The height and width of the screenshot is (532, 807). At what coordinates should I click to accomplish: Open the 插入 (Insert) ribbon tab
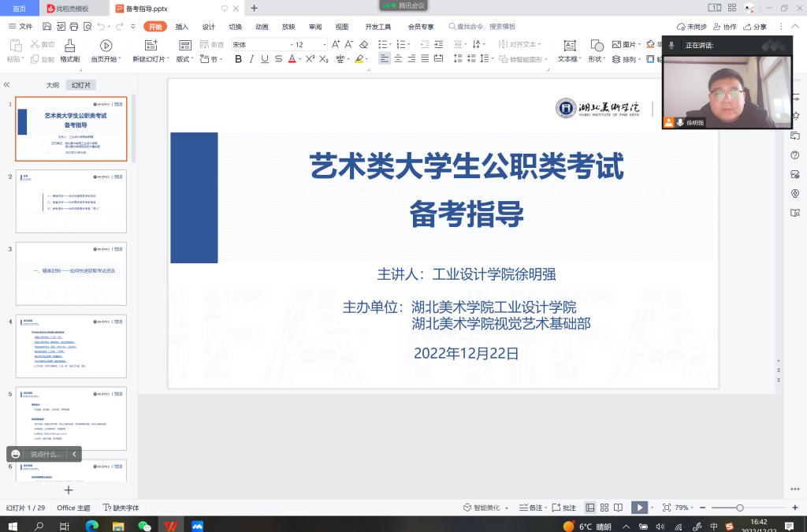(182, 26)
